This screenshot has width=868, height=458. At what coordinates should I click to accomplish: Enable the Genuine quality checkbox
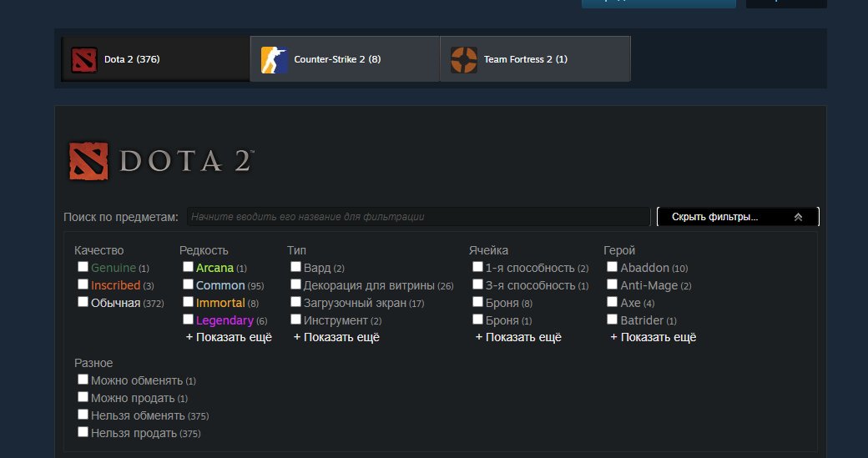[x=83, y=267]
